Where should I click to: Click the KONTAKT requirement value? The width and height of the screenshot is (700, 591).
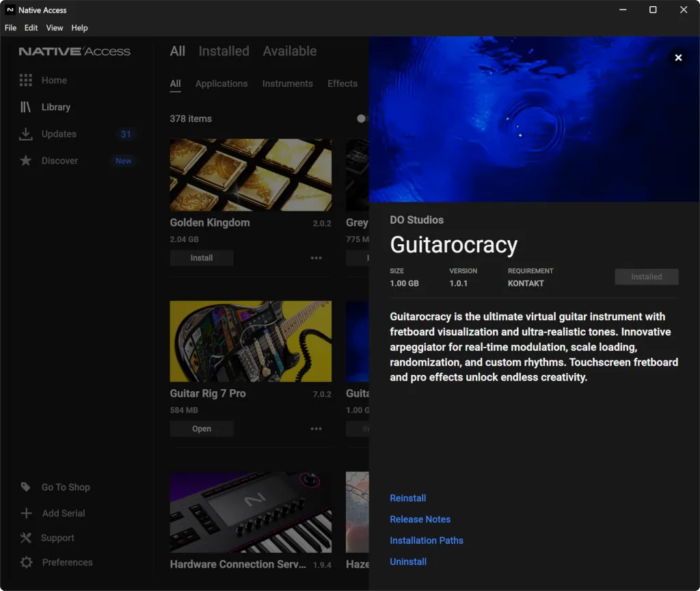coord(526,283)
